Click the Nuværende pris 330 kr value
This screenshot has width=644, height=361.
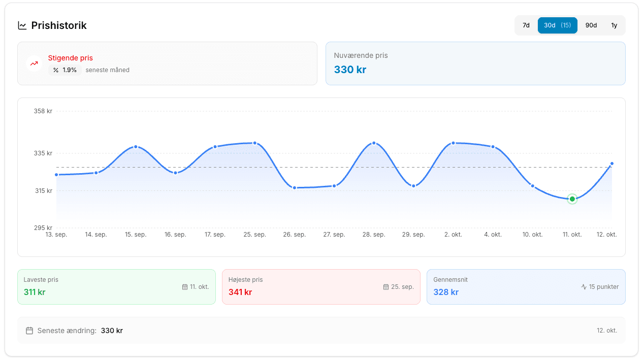coord(350,70)
